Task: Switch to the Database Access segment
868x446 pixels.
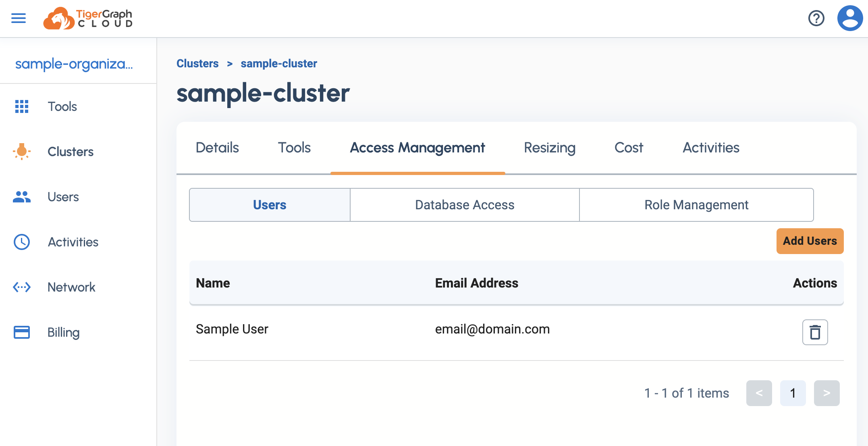Action: 464,204
